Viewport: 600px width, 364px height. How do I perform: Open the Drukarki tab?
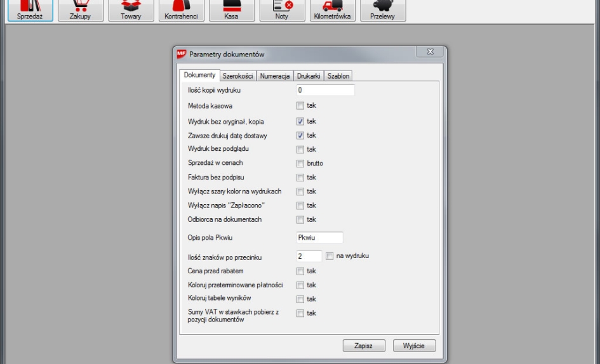point(309,76)
